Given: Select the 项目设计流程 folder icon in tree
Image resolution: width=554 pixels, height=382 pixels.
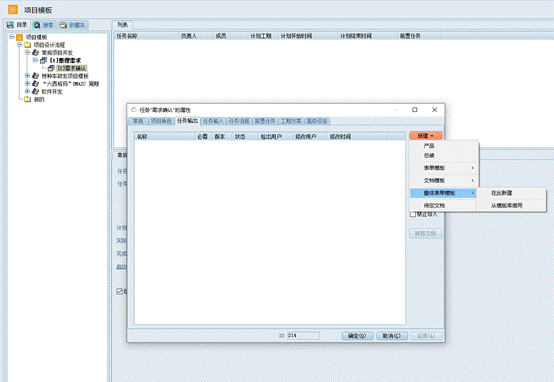Looking at the screenshot, I should [27, 45].
